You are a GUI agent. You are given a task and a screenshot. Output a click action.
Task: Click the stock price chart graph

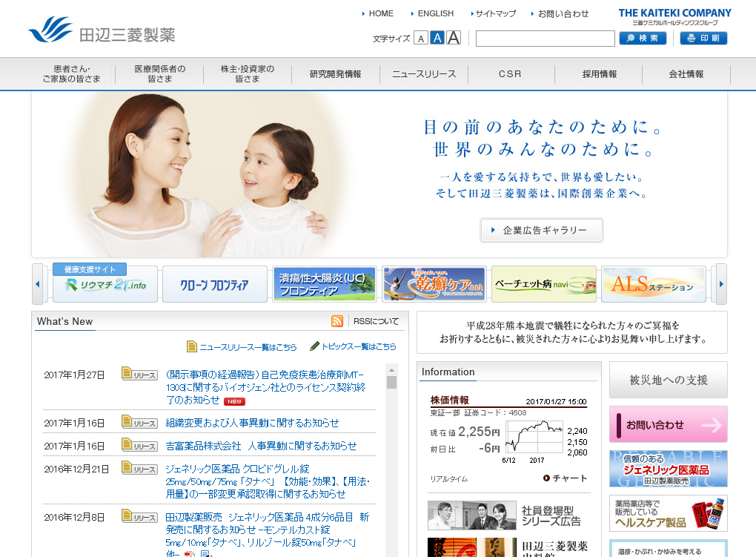pyautogui.click(x=534, y=437)
